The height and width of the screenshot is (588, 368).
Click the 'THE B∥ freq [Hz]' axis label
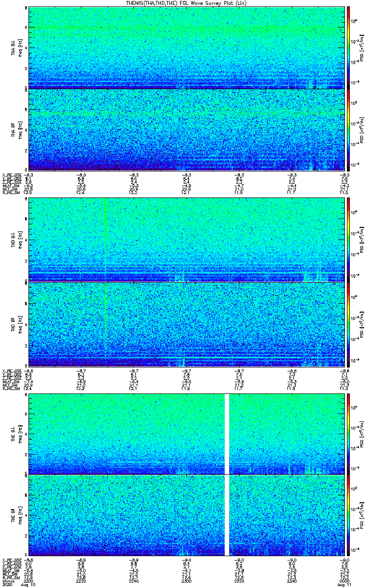coord(16,515)
